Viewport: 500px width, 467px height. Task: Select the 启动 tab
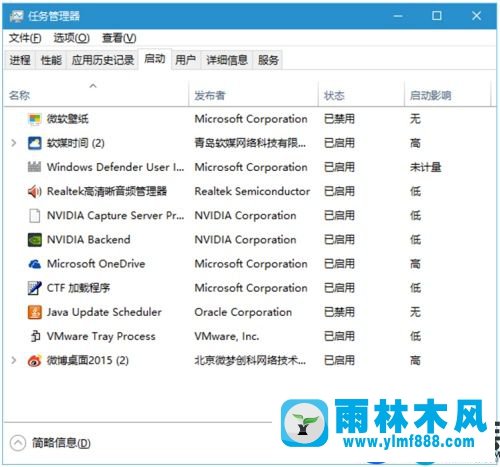155,59
